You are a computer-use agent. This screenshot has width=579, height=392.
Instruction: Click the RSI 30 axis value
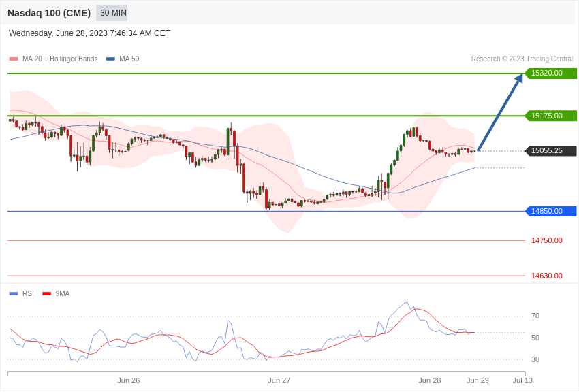click(535, 359)
